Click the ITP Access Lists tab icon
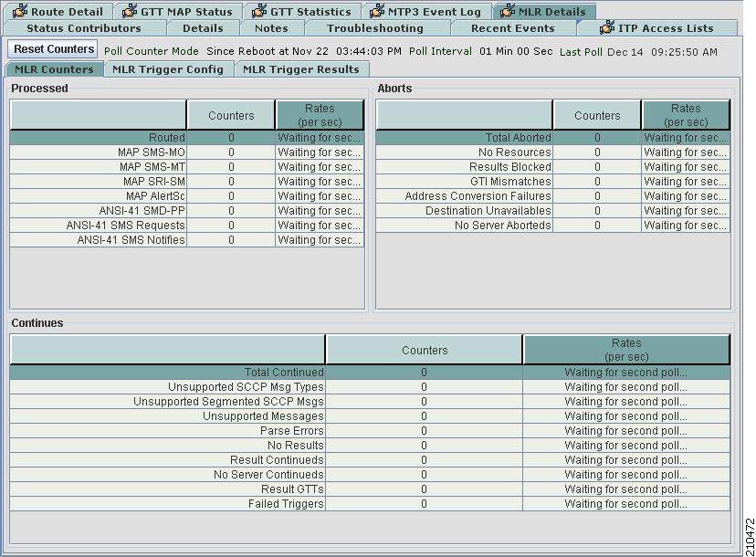The image size is (756, 557). 607,27
